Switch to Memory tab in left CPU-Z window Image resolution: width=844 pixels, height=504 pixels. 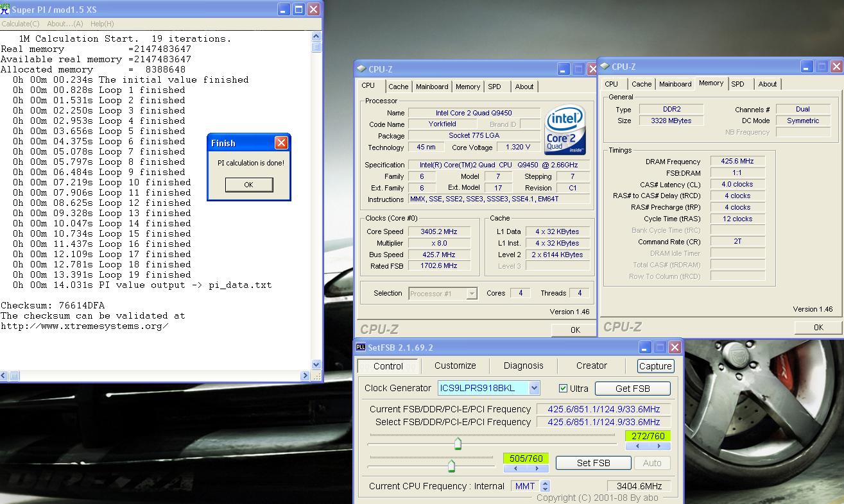pos(468,87)
